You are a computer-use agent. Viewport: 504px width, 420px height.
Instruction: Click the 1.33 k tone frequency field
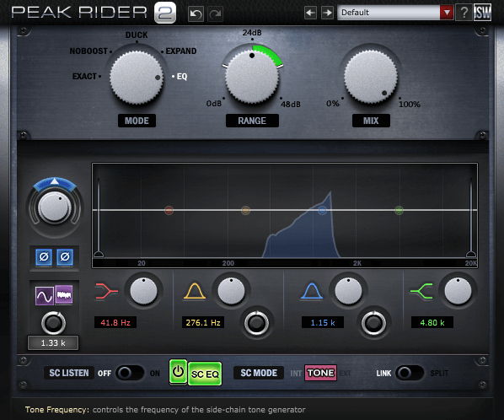pos(53,342)
